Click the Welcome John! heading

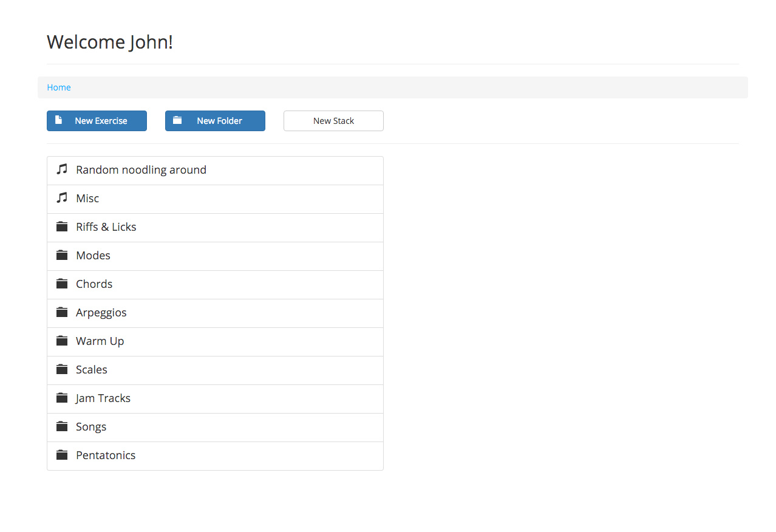(x=110, y=42)
